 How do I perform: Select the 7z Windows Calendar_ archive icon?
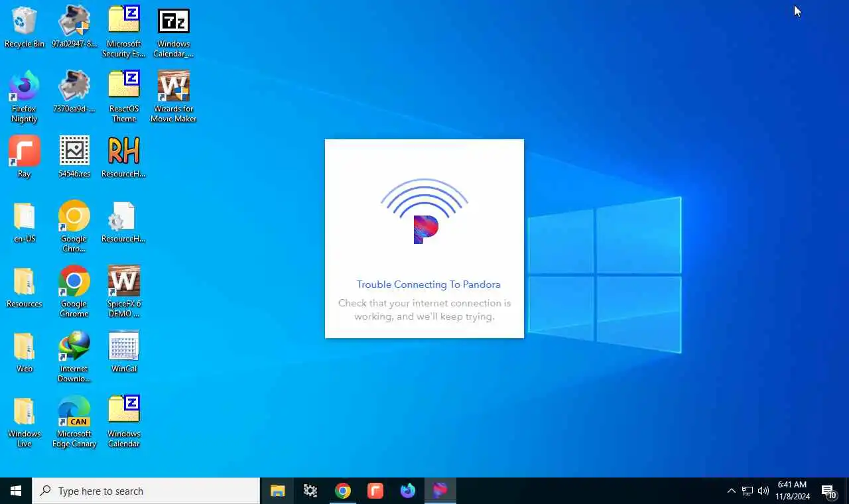(174, 32)
